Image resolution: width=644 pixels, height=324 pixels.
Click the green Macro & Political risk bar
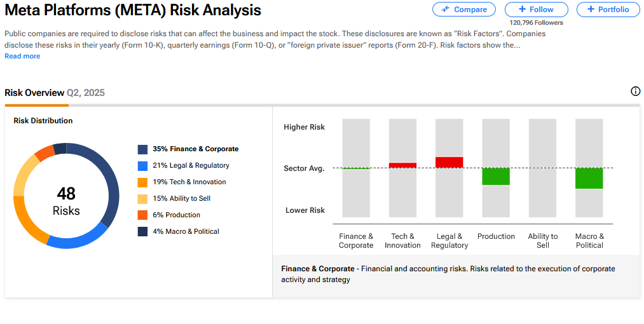589,179
